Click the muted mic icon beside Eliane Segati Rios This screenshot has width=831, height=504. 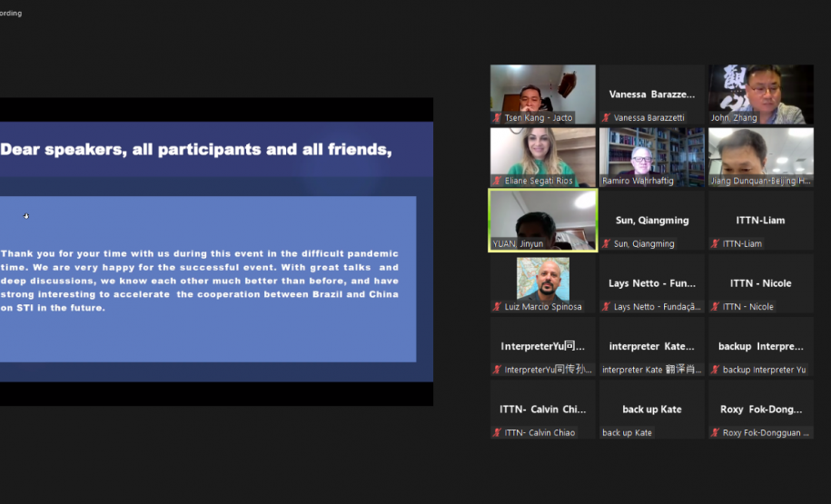(x=498, y=181)
